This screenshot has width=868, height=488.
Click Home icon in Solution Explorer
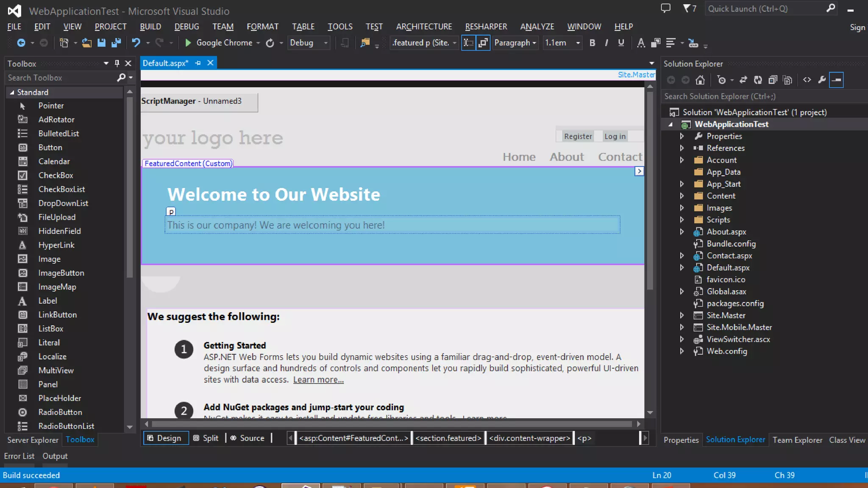click(x=700, y=80)
